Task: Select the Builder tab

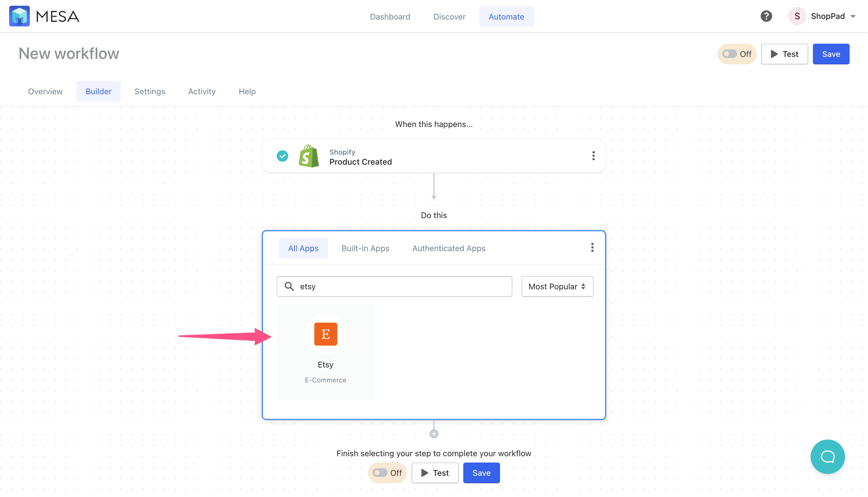Action: 98,91
